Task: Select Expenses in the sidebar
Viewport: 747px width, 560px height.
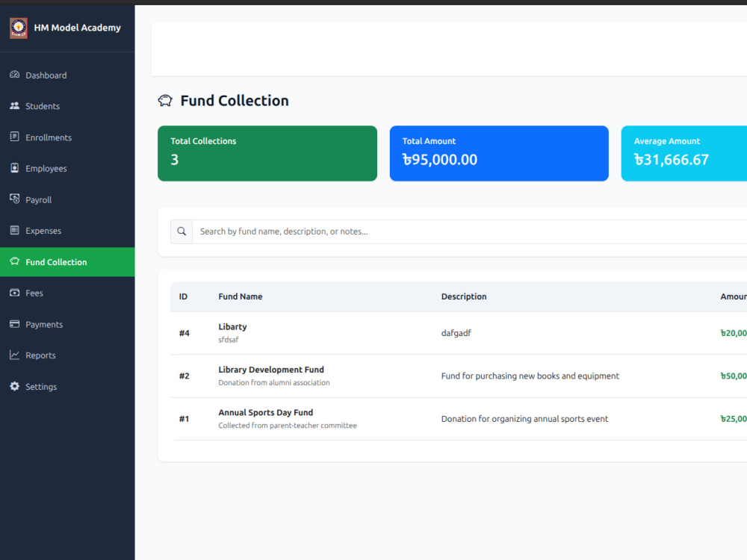Action: coord(67,231)
